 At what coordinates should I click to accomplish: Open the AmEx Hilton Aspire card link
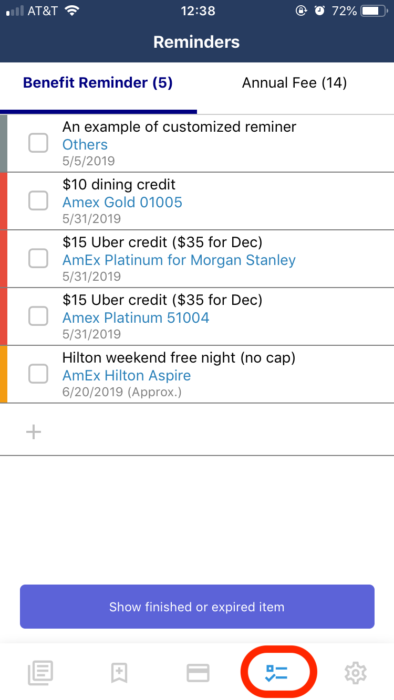coord(127,375)
